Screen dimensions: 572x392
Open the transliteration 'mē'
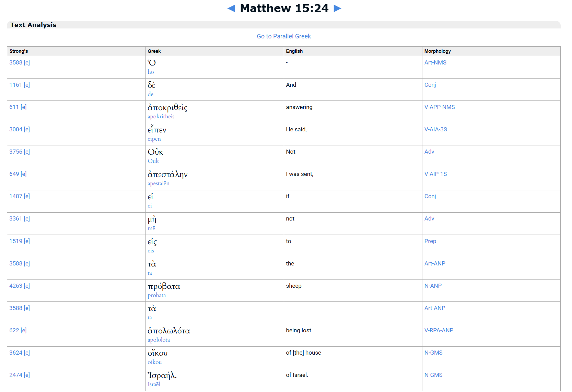pos(151,228)
